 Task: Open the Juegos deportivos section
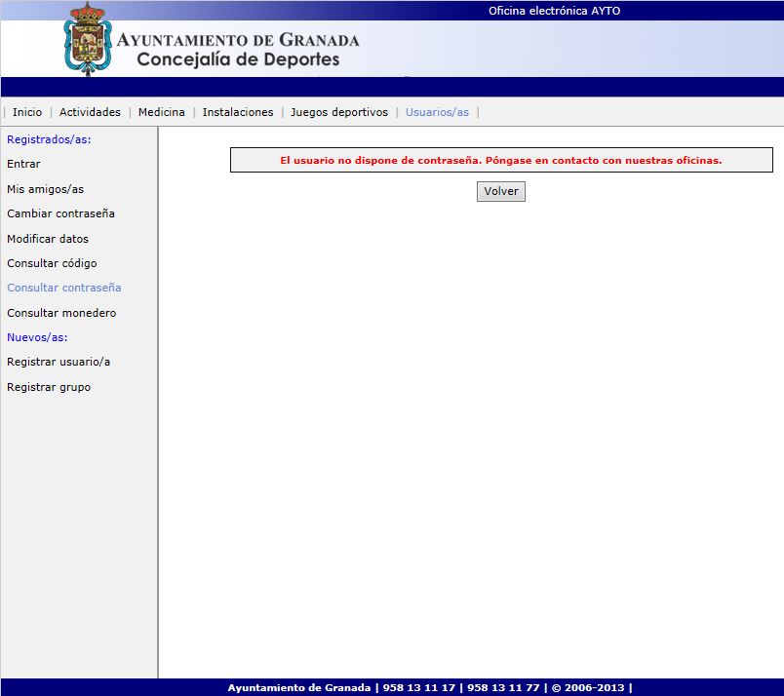[339, 112]
